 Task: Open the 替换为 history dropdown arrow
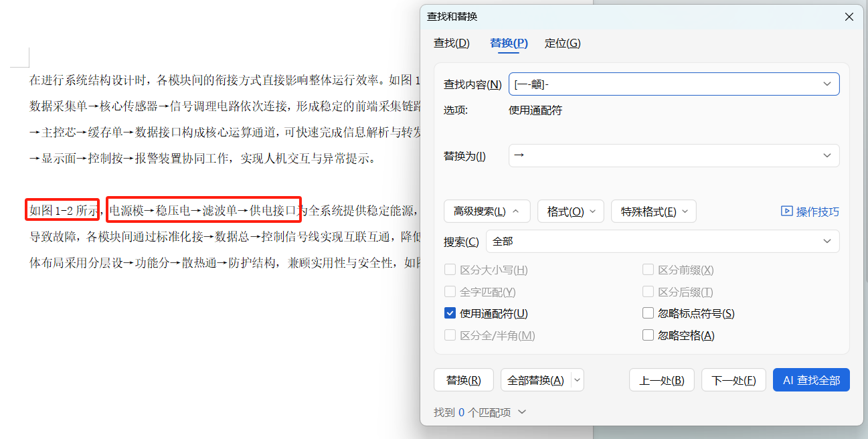pyautogui.click(x=828, y=155)
